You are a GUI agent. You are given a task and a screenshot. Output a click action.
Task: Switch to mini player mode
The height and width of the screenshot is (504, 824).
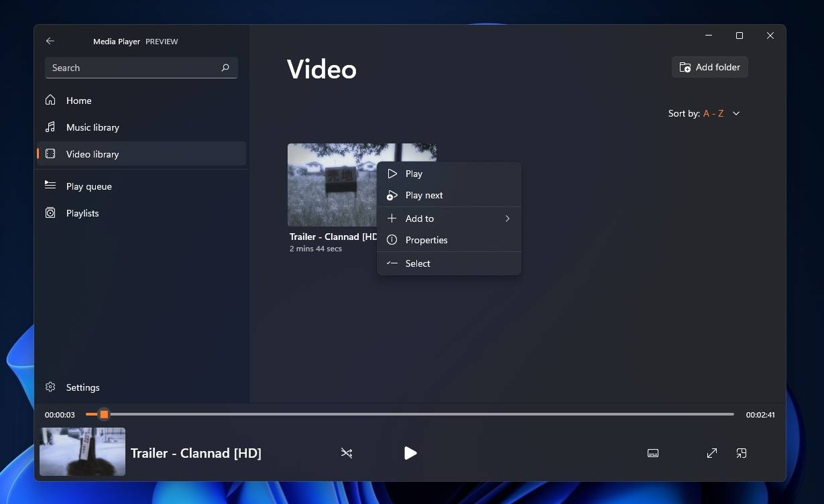(x=741, y=453)
